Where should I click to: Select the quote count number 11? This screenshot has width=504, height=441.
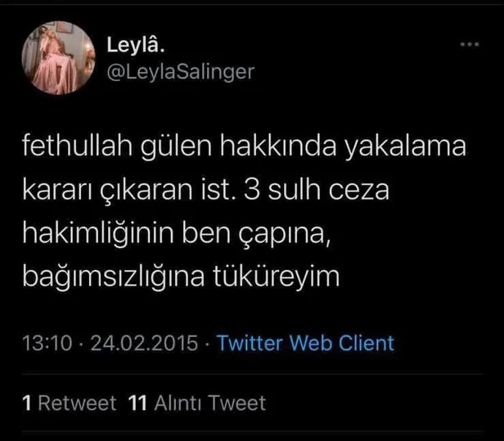137,403
